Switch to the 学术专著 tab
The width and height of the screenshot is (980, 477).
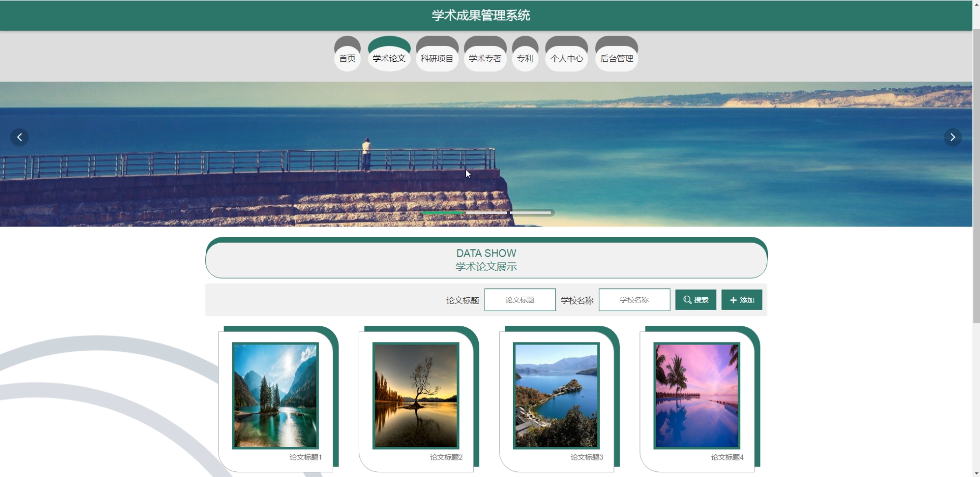click(485, 54)
